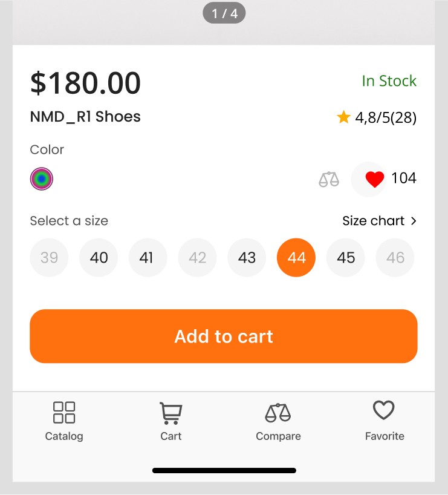This screenshot has width=448, height=495.
Task: Choose size 40
Action: tap(99, 258)
